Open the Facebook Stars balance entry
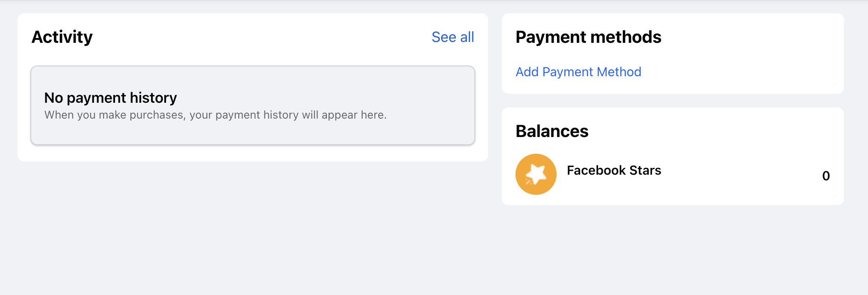 pos(613,170)
